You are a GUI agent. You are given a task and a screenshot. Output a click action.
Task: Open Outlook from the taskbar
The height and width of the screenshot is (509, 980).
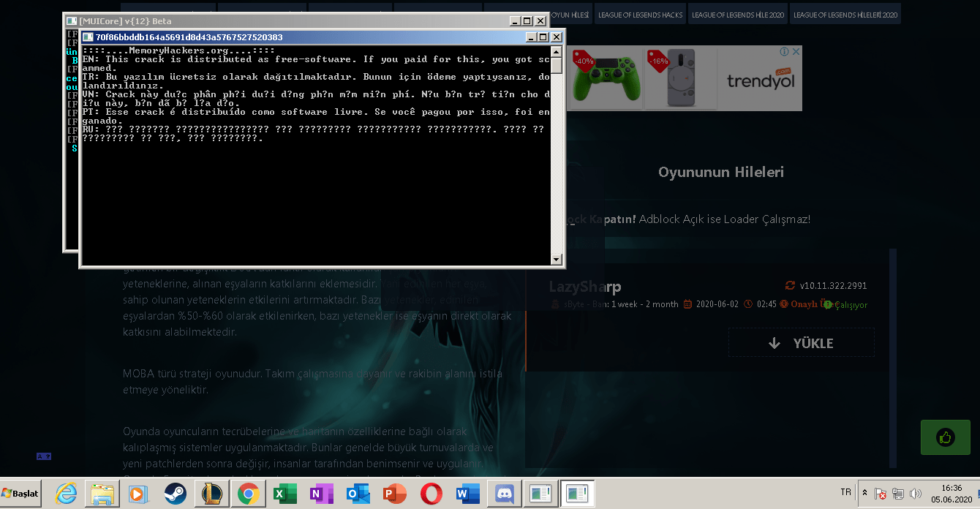click(x=357, y=494)
